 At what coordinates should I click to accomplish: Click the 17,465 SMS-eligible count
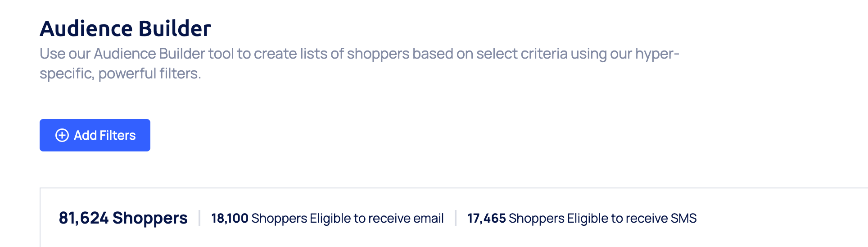[x=486, y=218]
